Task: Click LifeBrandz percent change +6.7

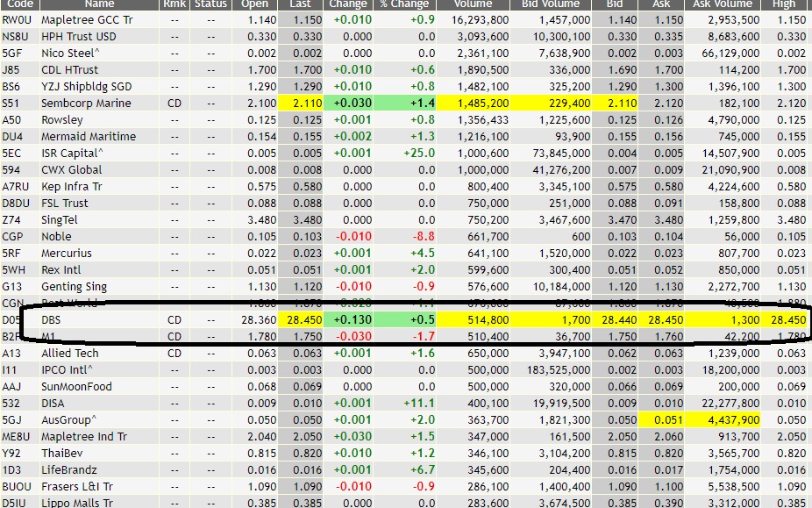Action: (422, 469)
